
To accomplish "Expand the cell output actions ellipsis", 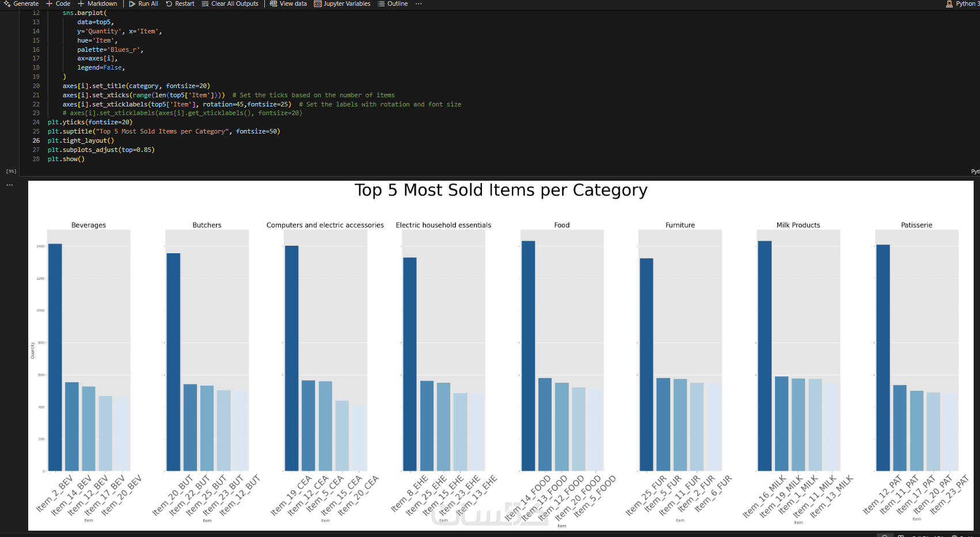I will [10, 185].
